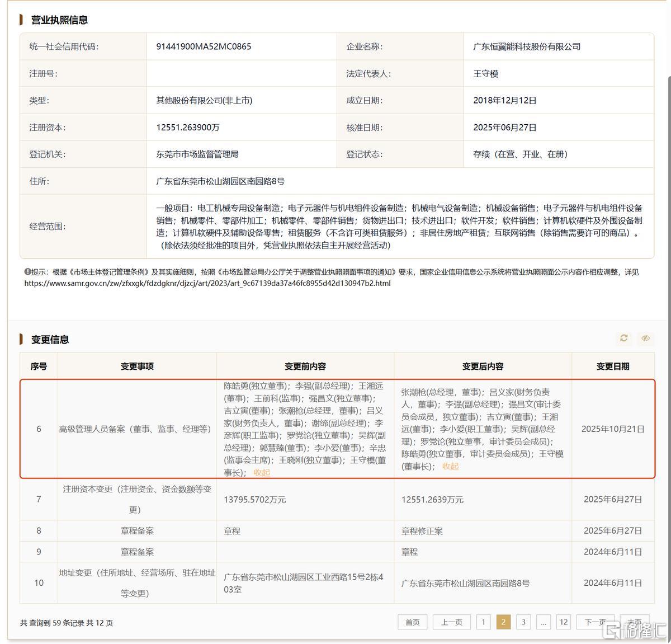Screen dimensions: 671x644
Task: Toggle the eye-slash hide icon in 变更信息
Action: coord(645,338)
